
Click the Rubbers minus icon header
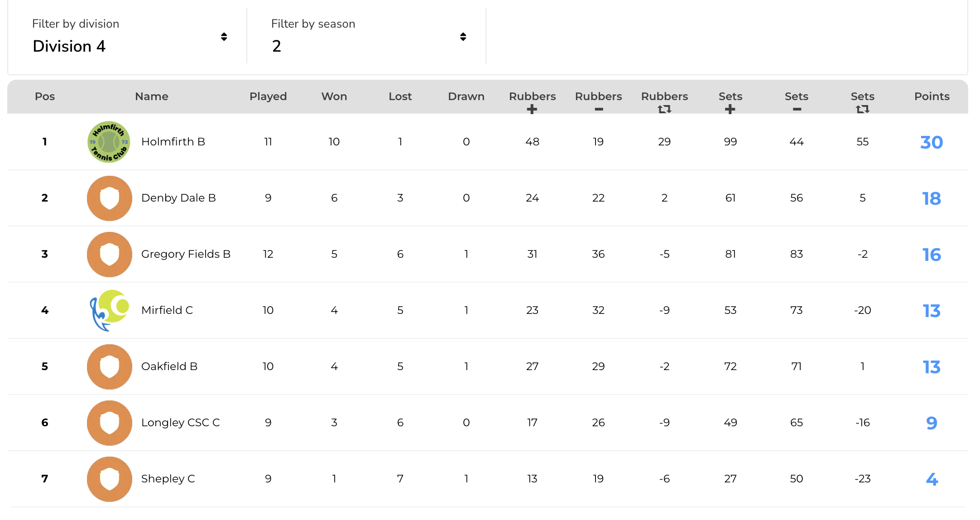(599, 109)
